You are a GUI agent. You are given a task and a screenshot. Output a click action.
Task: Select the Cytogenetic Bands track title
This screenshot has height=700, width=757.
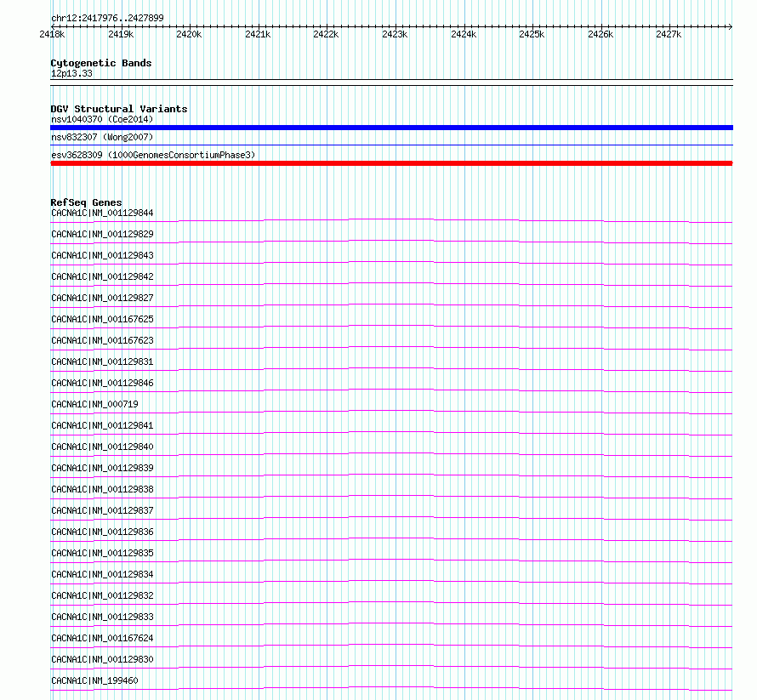pyautogui.click(x=101, y=63)
